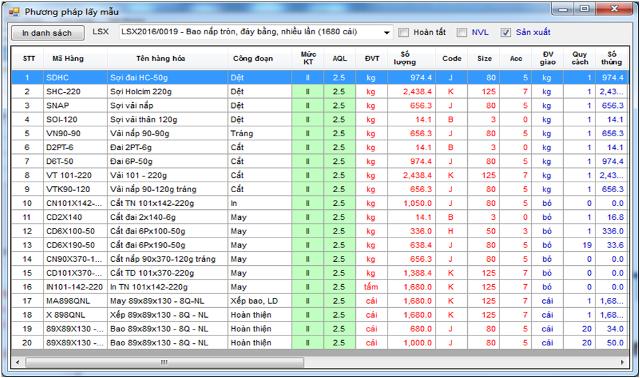Click the SNAP item code cell
This screenshot has height=378, width=640.
[x=76, y=105]
